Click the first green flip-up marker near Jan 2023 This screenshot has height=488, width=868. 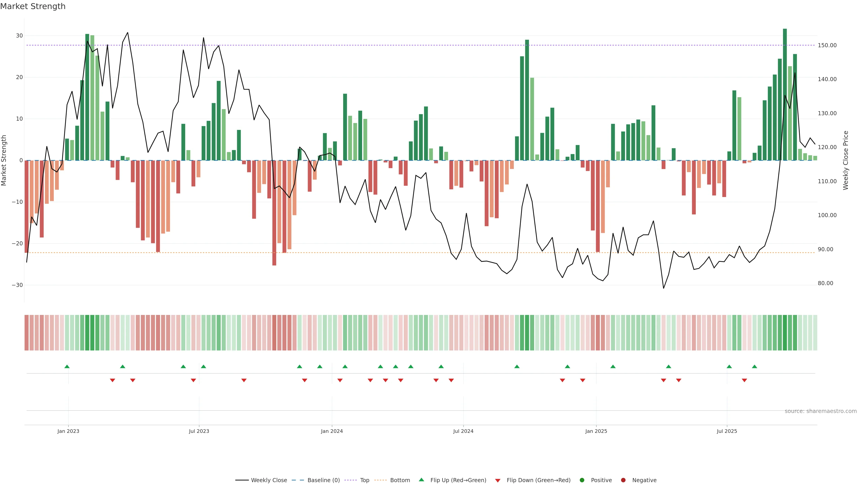pyautogui.click(x=67, y=366)
